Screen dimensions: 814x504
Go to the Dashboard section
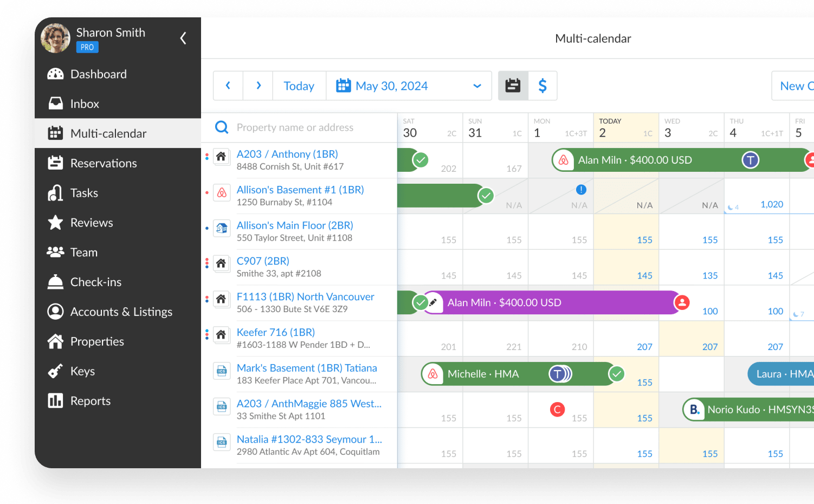coord(56,74)
